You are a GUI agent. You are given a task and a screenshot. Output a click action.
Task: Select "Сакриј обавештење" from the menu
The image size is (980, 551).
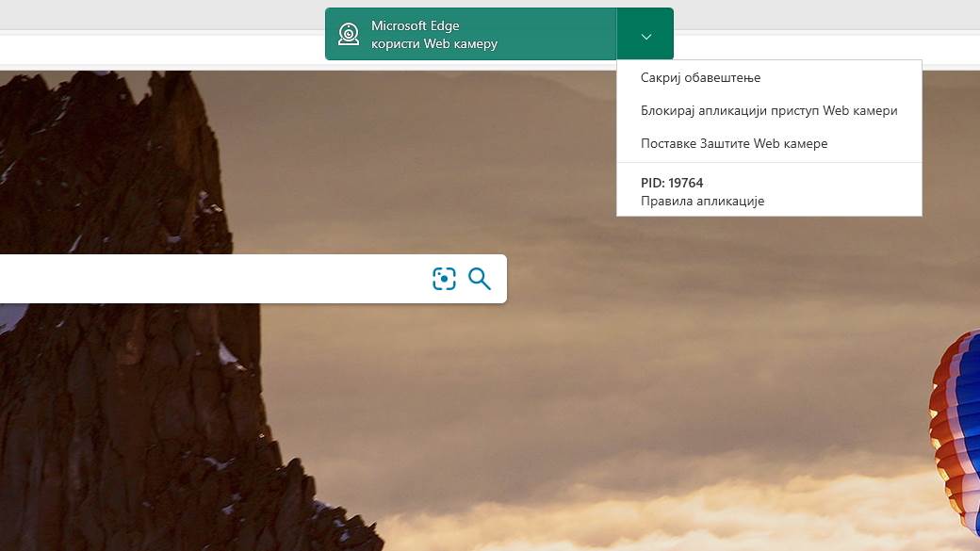click(700, 77)
